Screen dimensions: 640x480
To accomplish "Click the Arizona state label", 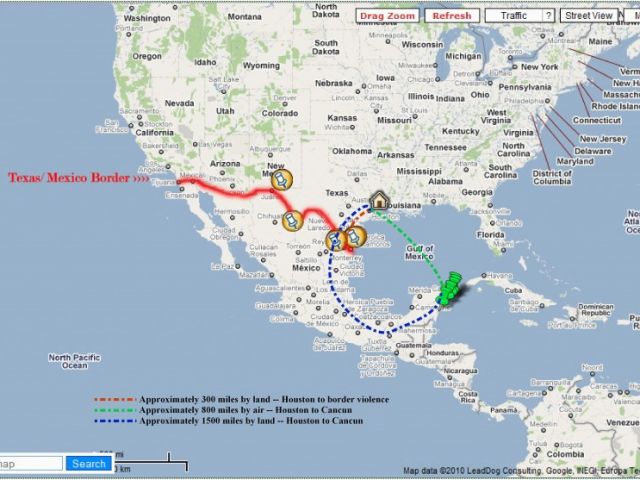I will pos(225,164).
